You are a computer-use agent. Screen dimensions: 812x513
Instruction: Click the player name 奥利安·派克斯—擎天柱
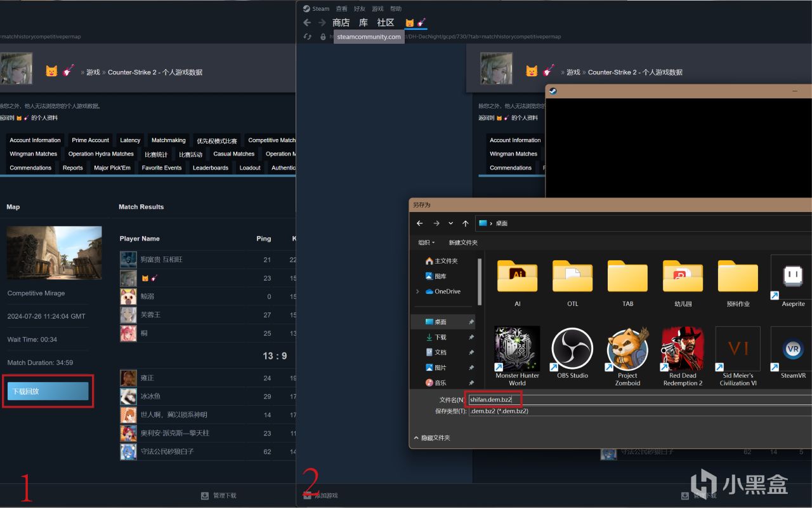click(174, 433)
